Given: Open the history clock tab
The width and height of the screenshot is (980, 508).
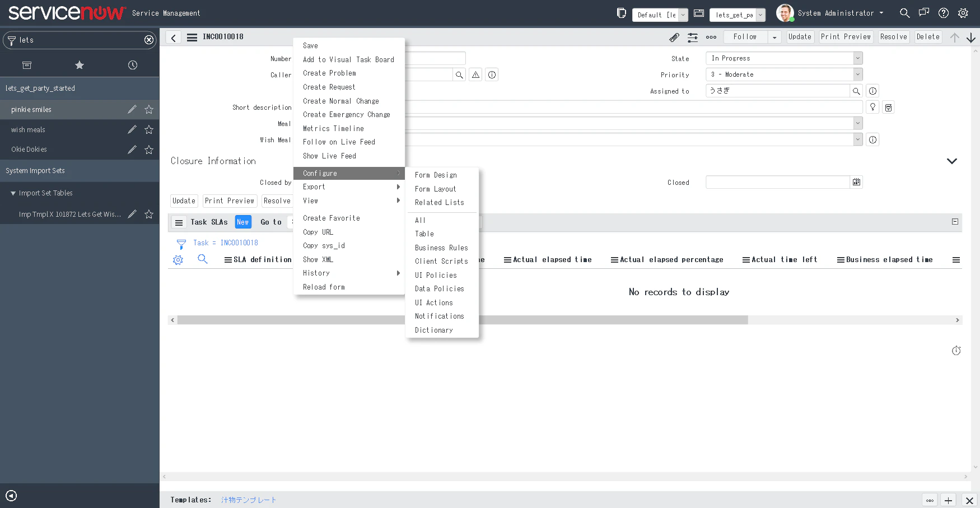Looking at the screenshot, I should tap(133, 65).
